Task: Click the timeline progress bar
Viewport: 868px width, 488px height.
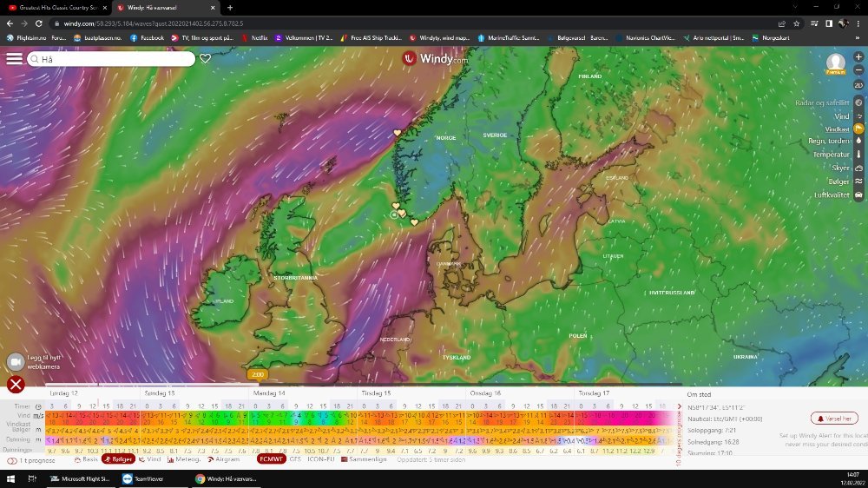Action: tap(363, 384)
